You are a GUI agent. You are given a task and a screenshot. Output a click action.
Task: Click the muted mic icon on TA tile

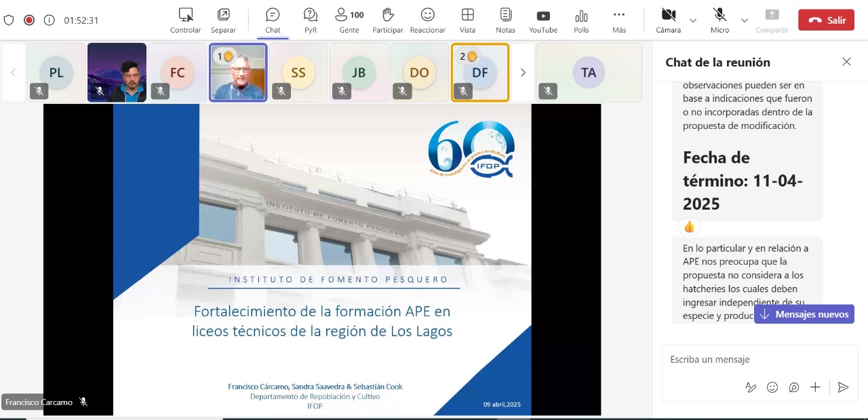pyautogui.click(x=548, y=91)
